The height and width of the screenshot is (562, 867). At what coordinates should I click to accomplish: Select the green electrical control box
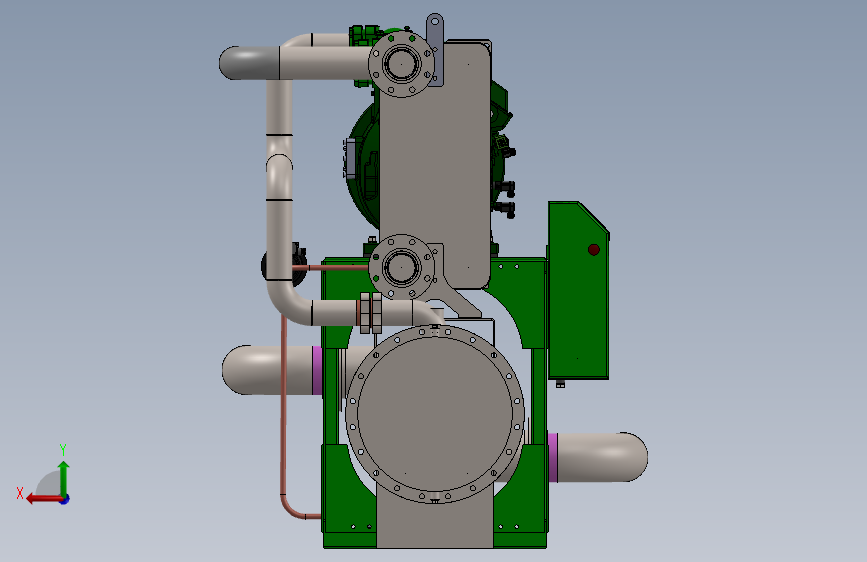pyautogui.click(x=578, y=290)
